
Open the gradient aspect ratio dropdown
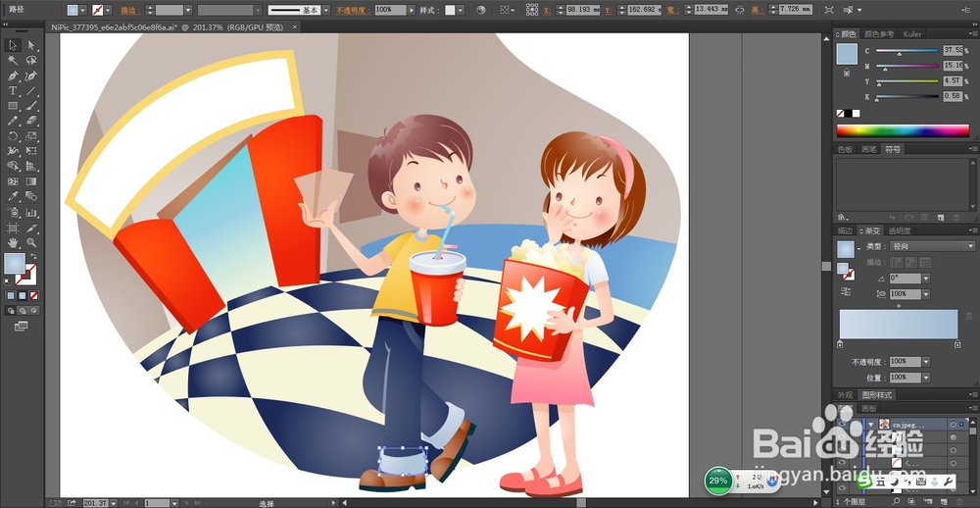click(x=926, y=294)
